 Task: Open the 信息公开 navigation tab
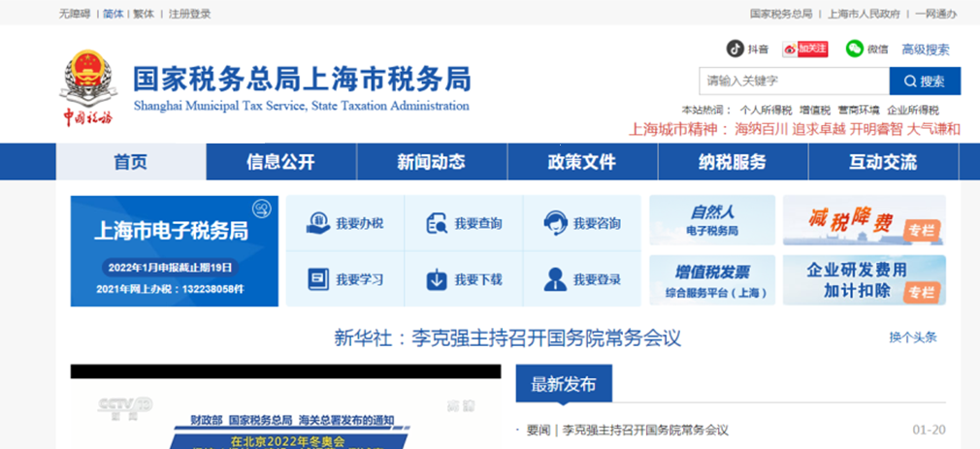click(x=281, y=162)
